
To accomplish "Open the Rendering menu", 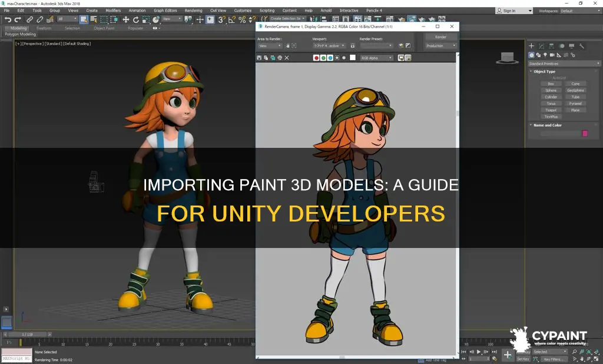I will click(x=193, y=11).
